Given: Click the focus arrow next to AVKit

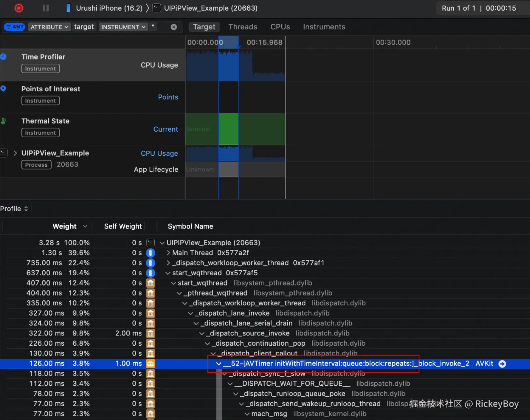Looking at the screenshot, I should [x=502, y=363].
